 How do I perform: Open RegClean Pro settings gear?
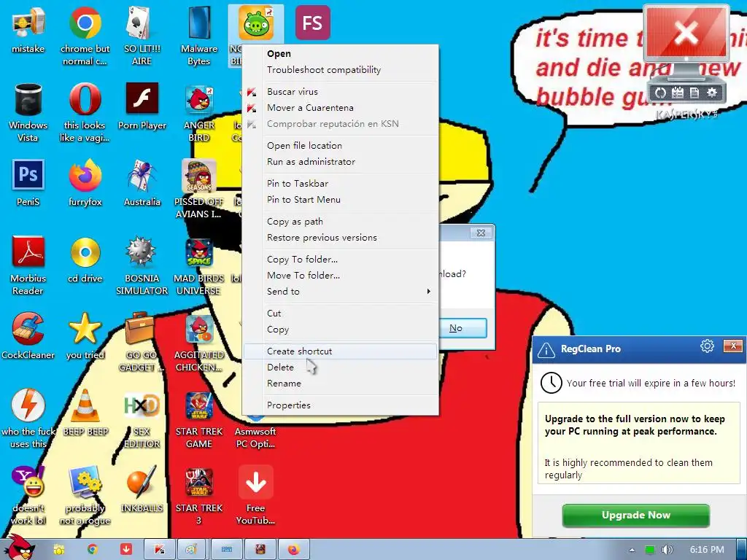tap(707, 346)
